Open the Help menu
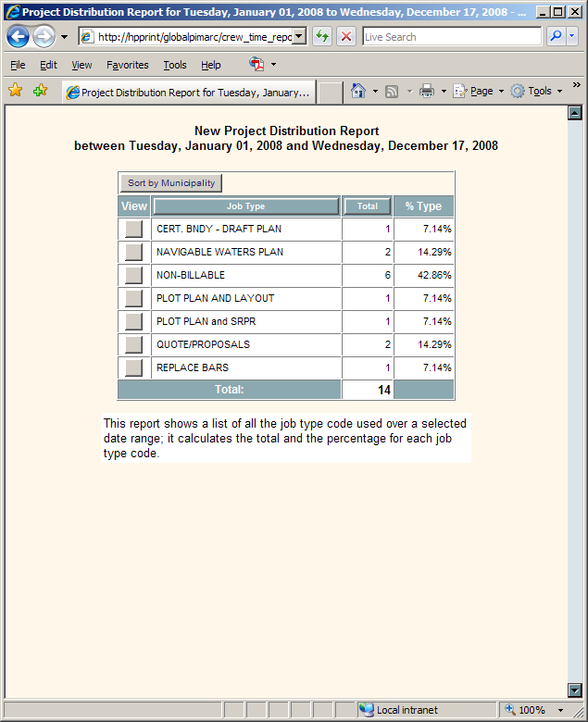Image resolution: width=588 pixels, height=722 pixels. pyautogui.click(x=211, y=65)
